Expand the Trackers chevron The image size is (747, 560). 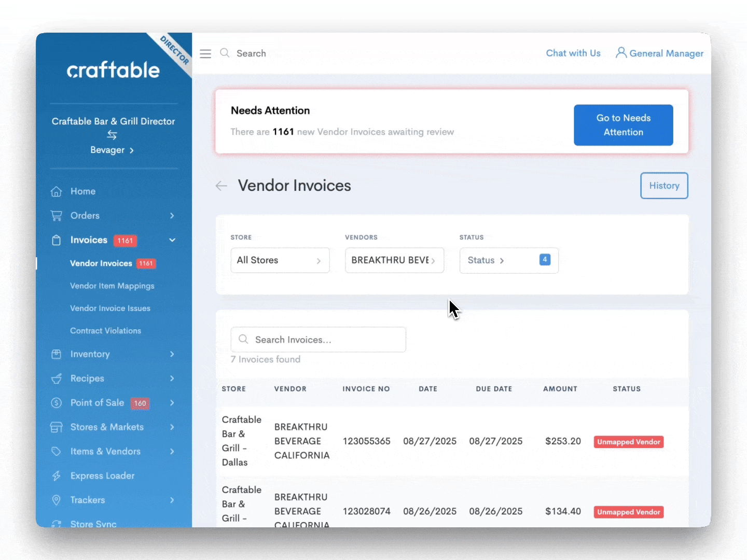[x=172, y=500]
